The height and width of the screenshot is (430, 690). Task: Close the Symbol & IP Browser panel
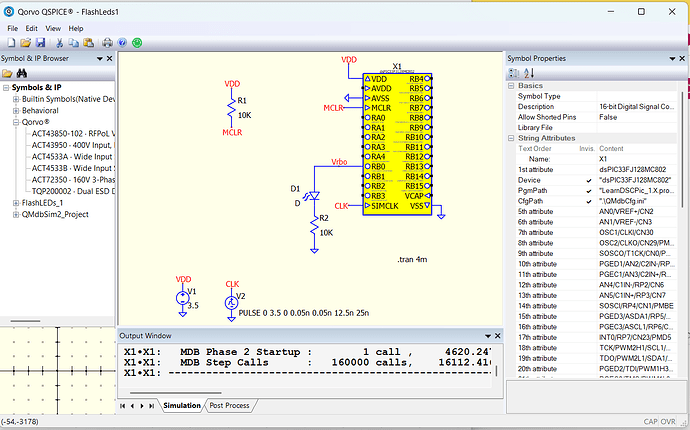click(110, 58)
